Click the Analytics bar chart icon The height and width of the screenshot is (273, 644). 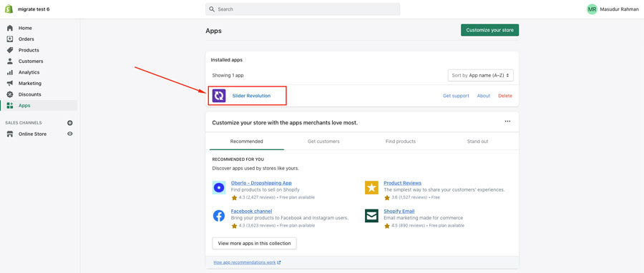[10, 72]
